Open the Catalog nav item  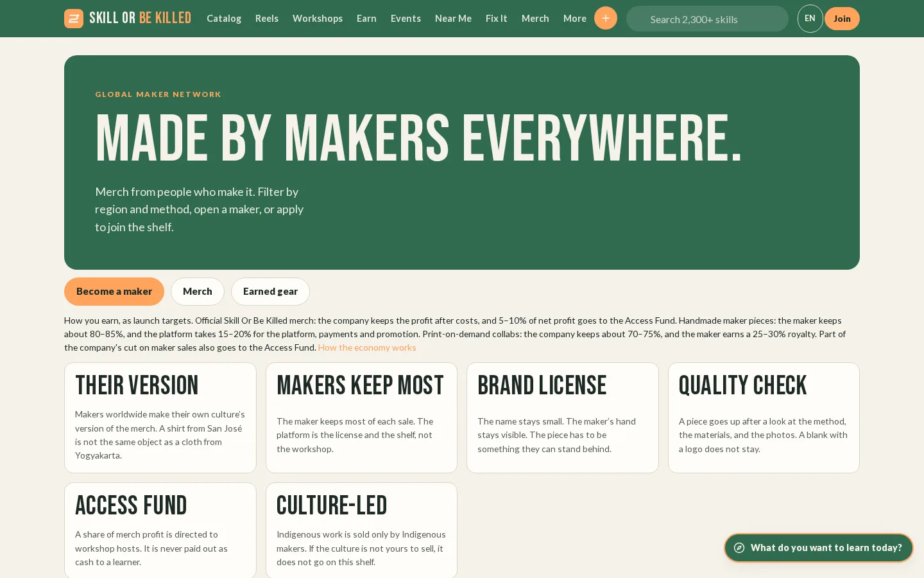click(x=224, y=19)
